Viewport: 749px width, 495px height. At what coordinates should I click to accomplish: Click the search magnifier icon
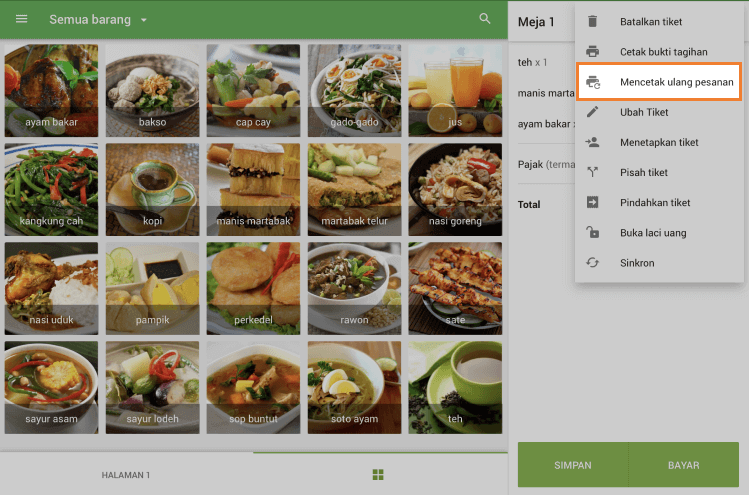pyautogui.click(x=485, y=19)
